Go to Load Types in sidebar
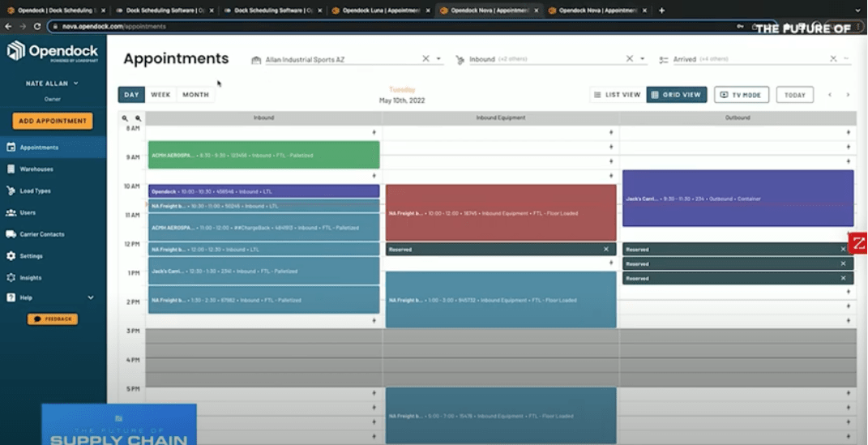868x445 pixels. 53,191
